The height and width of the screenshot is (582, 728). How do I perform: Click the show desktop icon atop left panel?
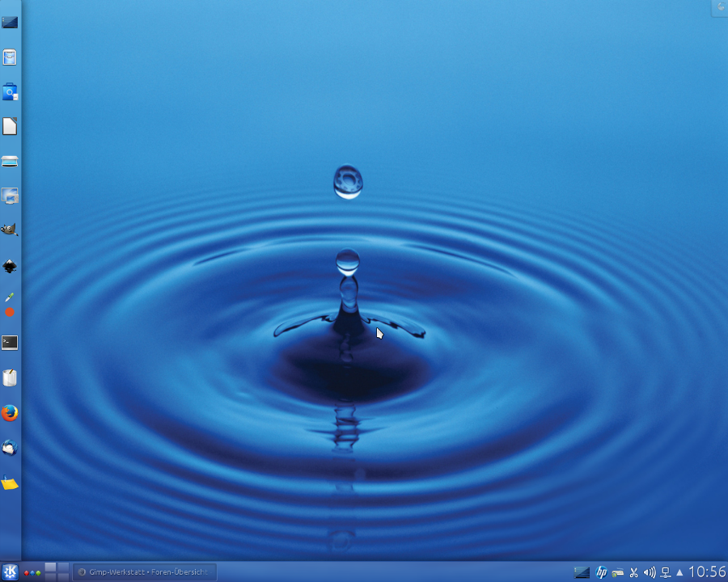10,22
